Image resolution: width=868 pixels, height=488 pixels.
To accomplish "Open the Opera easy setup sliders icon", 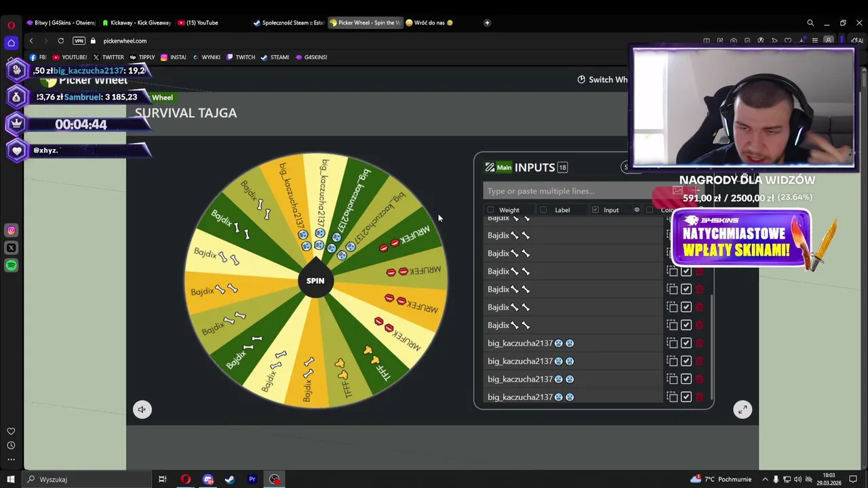I will pos(815,41).
